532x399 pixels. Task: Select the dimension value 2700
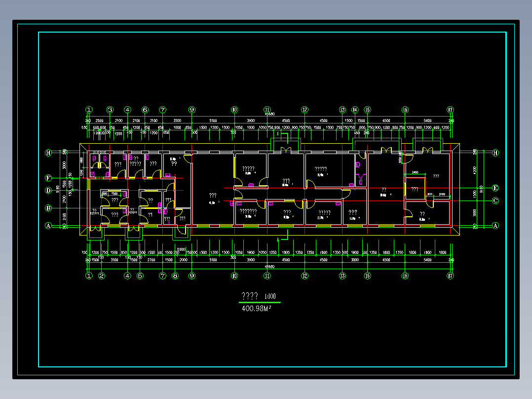coord(152,260)
